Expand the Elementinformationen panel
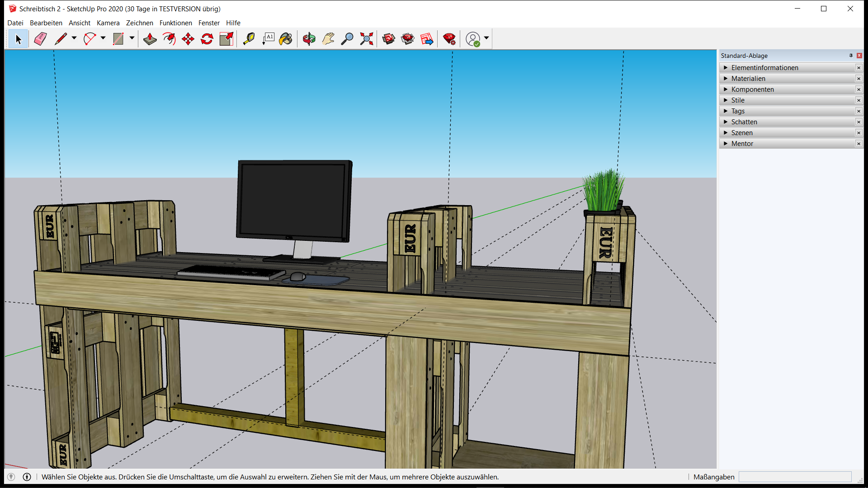The height and width of the screenshot is (488, 868). 726,68
